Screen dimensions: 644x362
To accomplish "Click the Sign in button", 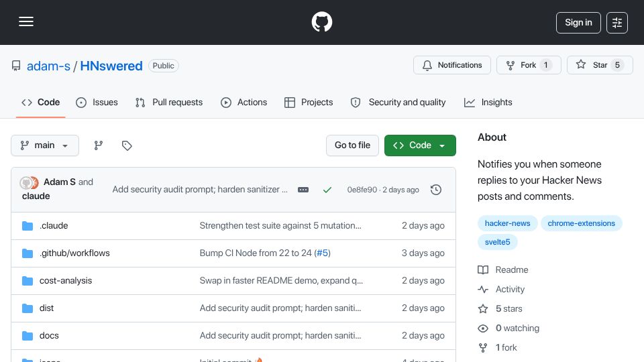I will 578,23.
